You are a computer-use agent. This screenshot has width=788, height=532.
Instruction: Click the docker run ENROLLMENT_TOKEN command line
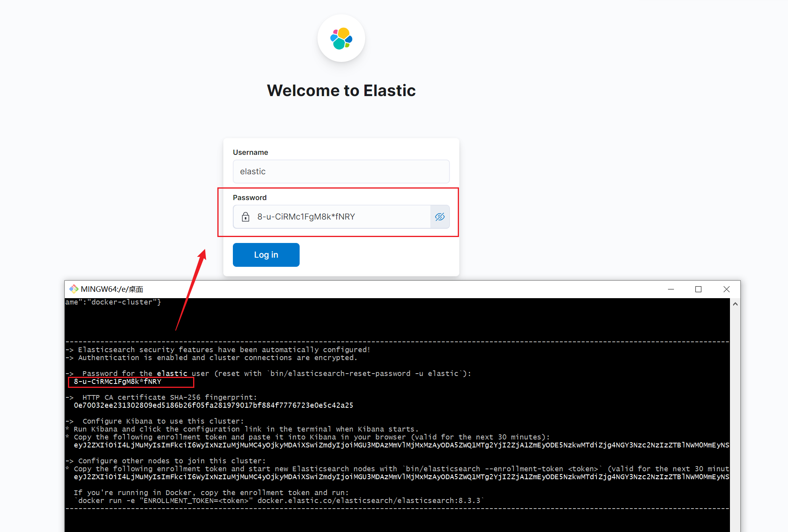pos(279,501)
